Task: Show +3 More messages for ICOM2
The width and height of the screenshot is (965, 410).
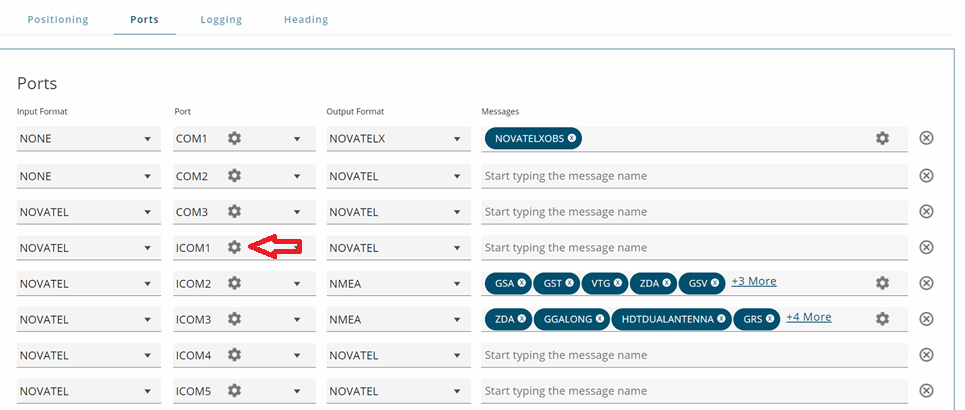Action: point(754,281)
